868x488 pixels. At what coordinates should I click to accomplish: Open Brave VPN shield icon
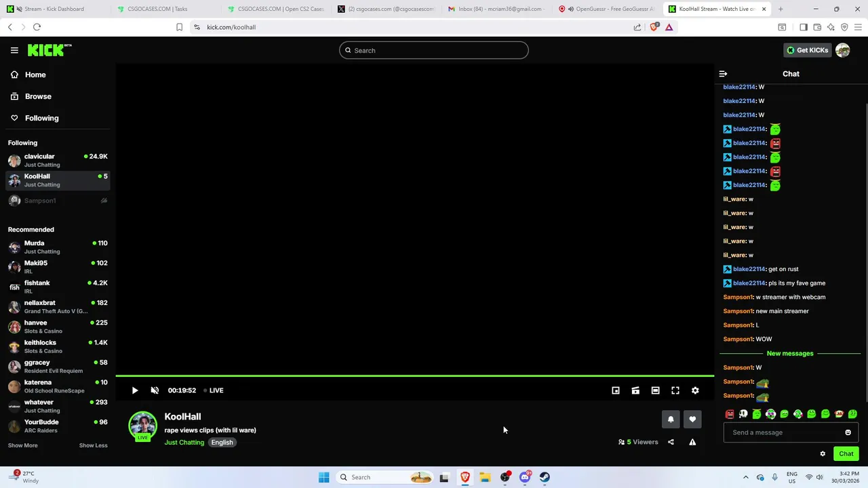(x=844, y=27)
